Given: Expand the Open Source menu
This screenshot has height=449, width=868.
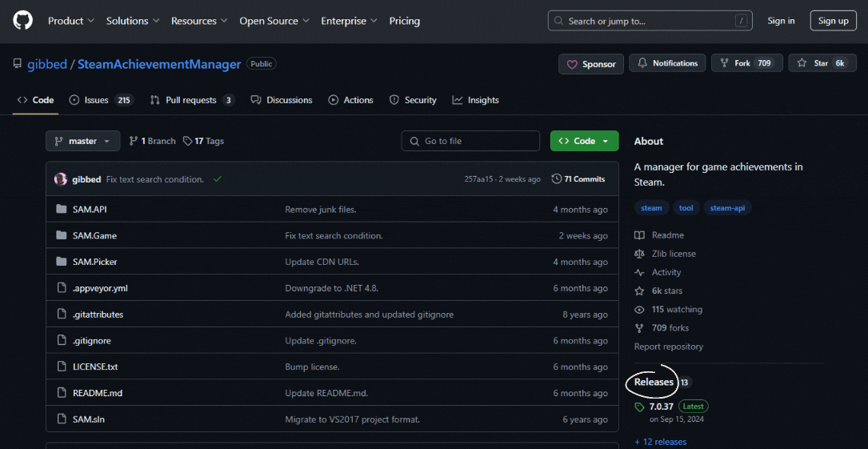Looking at the screenshot, I should (274, 21).
